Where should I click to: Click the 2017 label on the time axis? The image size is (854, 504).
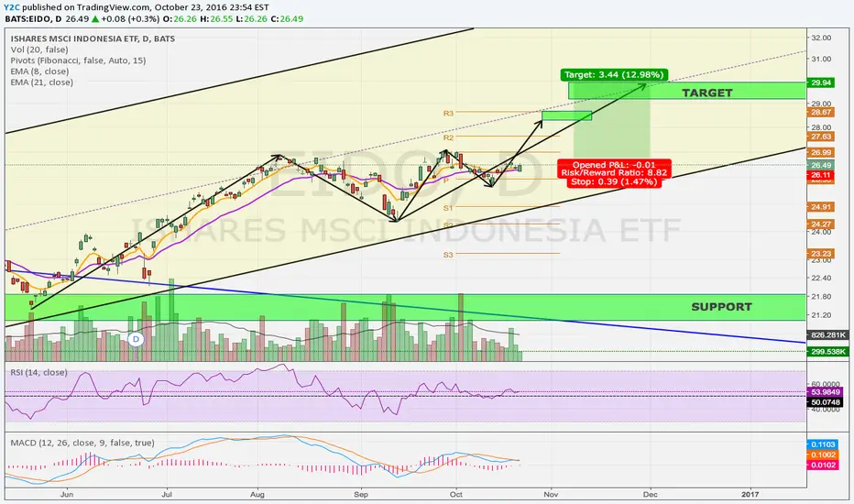(x=750, y=495)
